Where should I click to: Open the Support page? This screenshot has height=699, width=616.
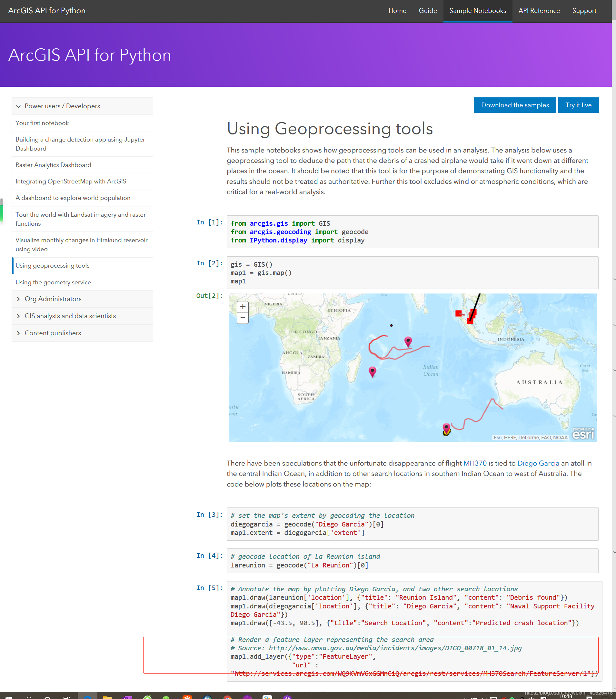[584, 11]
